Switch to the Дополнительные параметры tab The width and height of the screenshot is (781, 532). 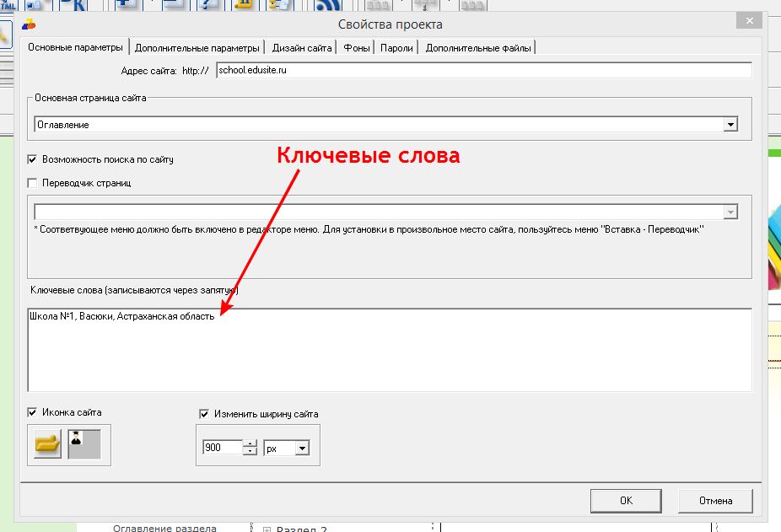pos(197,48)
